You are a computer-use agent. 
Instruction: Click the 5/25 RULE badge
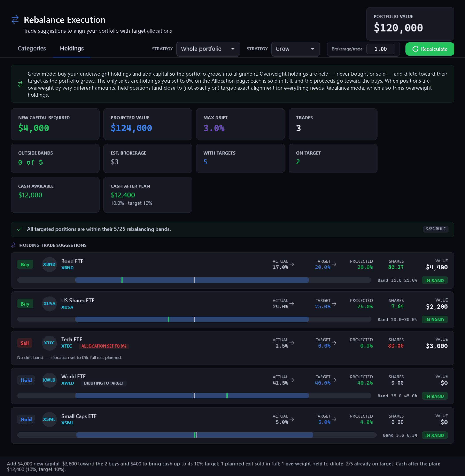[436, 229]
